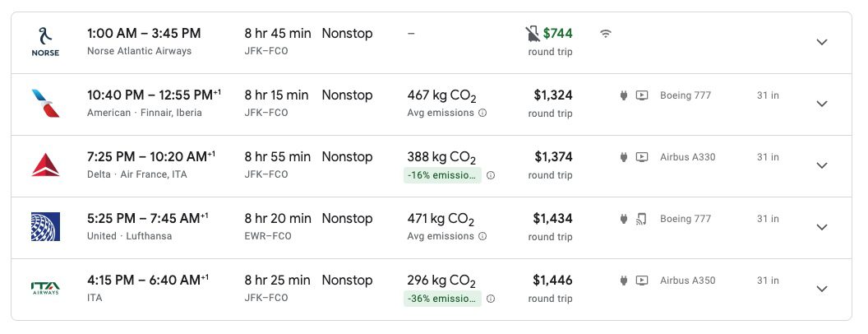The image size is (868, 334).
Task: Expand the Norse Atlantic flight details
Action: tap(821, 42)
